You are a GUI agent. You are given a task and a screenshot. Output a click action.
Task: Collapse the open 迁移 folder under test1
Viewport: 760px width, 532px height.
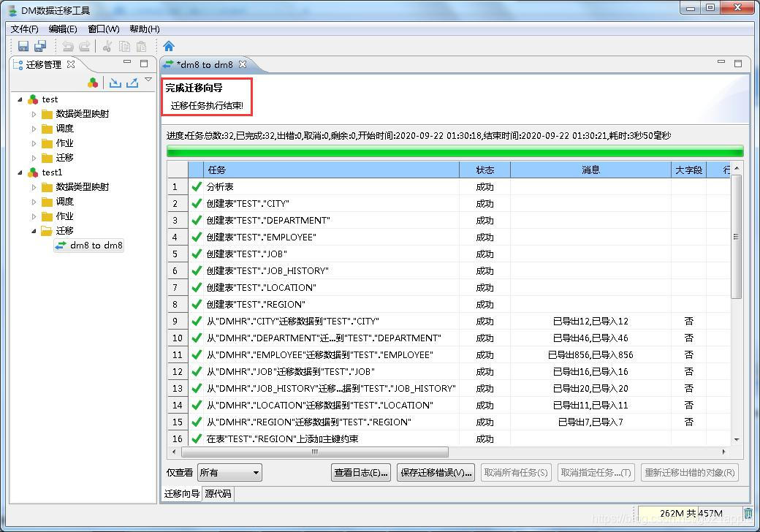click(x=34, y=231)
